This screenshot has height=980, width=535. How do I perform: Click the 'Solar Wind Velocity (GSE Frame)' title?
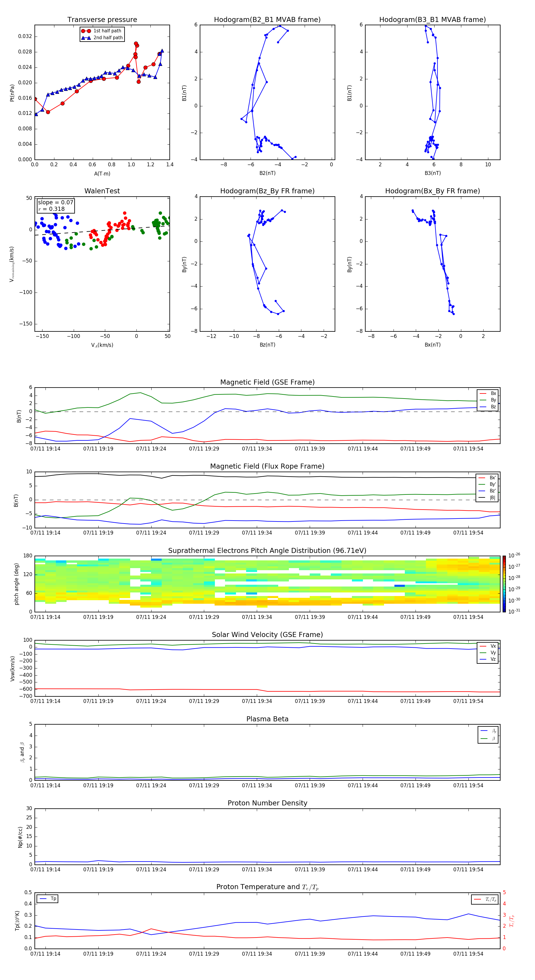pyautogui.click(x=267, y=635)
